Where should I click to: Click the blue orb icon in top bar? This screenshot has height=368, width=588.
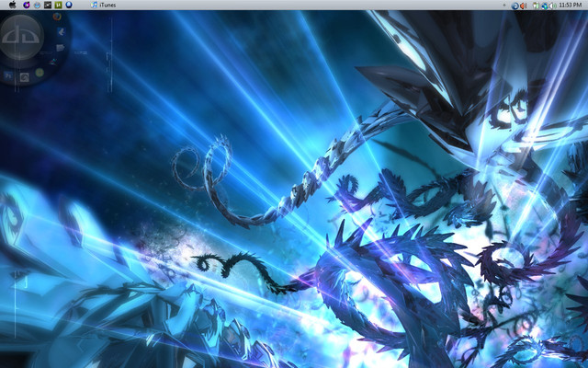point(69,5)
